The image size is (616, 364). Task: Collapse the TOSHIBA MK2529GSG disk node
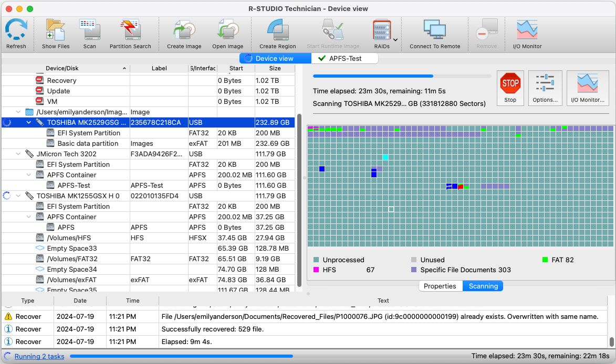click(29, 122)
